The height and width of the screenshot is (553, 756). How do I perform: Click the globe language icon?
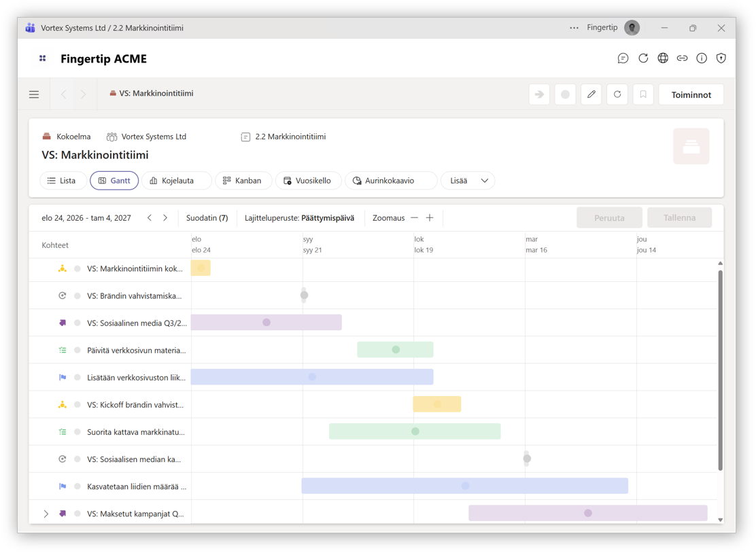point(663,58)
